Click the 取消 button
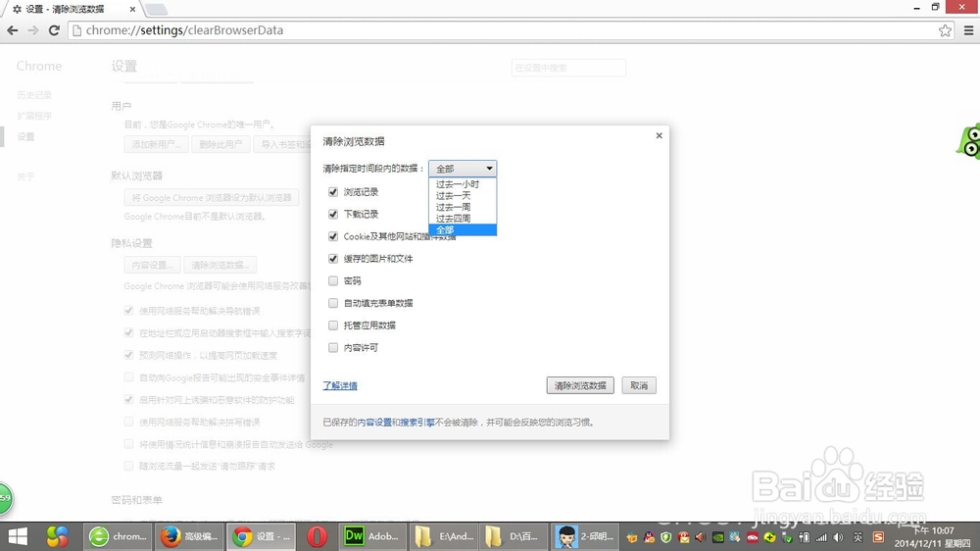The width and height of the screenshot is (980, 551). tap(639, 385)
